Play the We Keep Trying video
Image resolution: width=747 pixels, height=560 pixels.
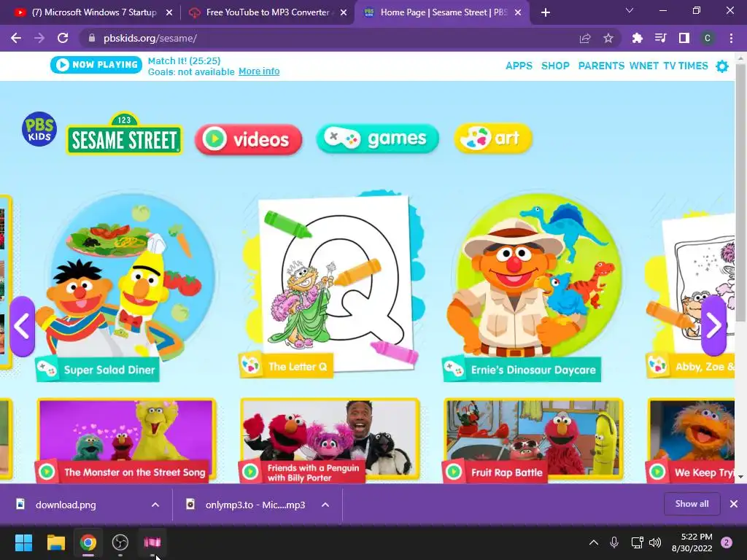690,440
